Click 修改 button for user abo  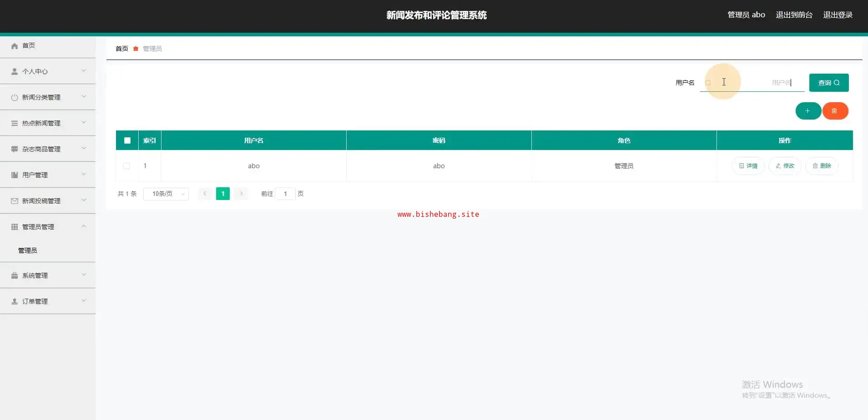(785, 166)
